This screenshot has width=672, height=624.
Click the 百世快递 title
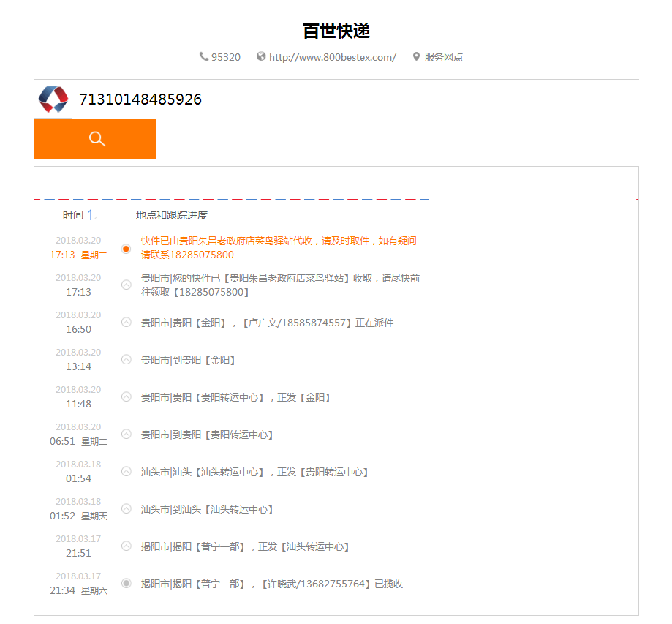coord(336,31)
